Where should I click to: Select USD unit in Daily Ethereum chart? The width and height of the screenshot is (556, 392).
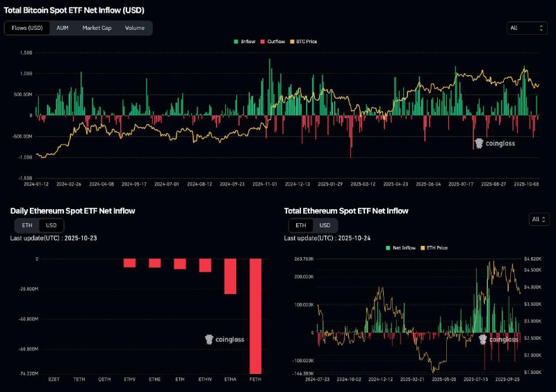(51, 225)
